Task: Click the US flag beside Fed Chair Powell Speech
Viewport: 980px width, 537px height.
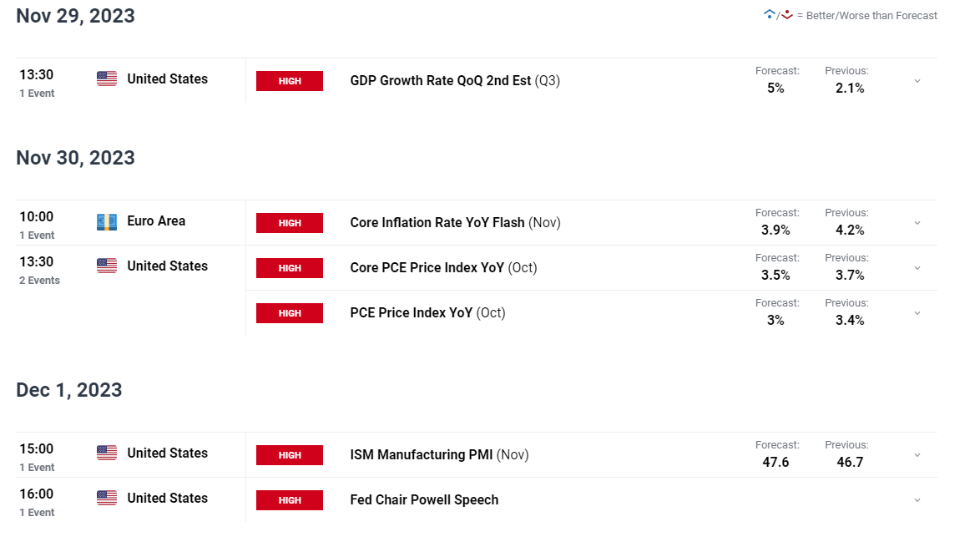Action: click(x=107, y=499)
